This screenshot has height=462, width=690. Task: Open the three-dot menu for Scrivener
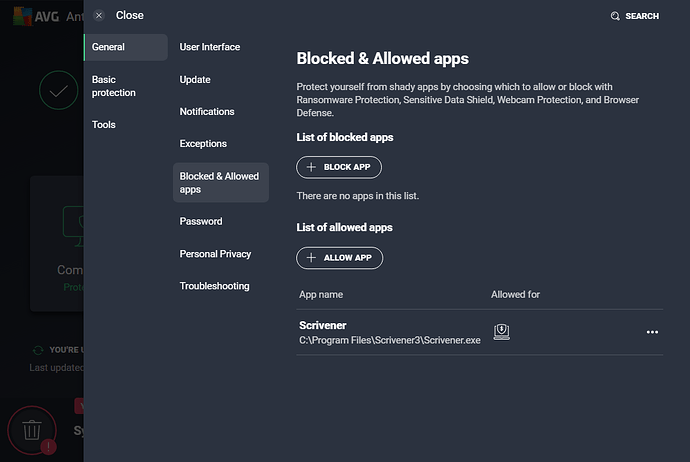tap(652, 332)
